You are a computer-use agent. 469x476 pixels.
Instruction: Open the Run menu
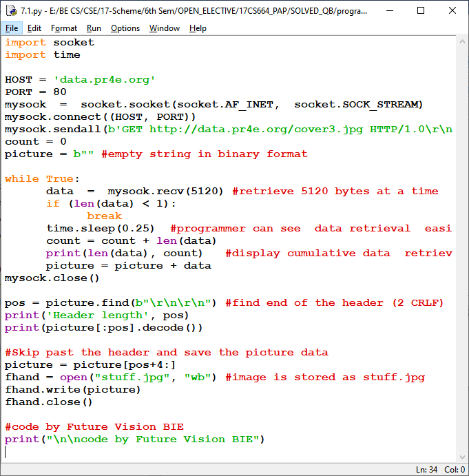94,28
